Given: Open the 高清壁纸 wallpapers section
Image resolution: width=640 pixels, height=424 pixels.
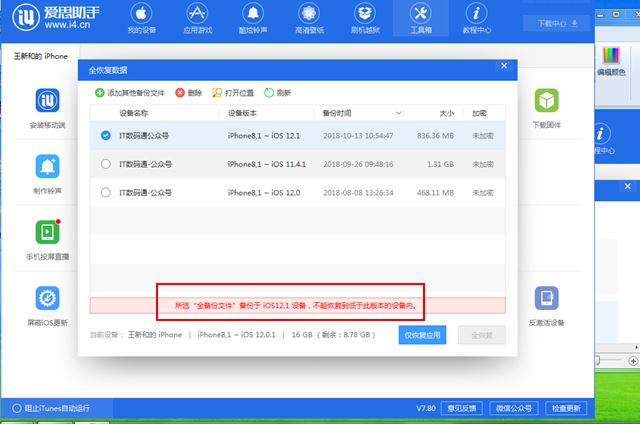Looking at the screenshot, I should (309, 18).
